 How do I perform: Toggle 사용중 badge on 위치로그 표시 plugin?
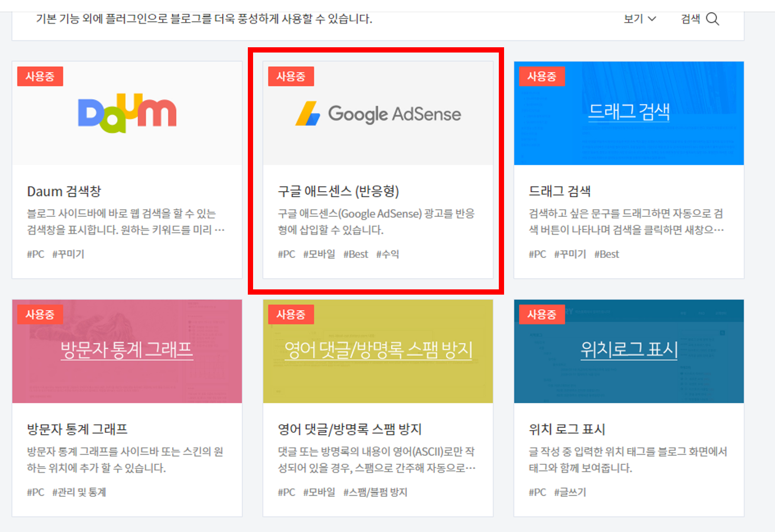coord(542,314)
